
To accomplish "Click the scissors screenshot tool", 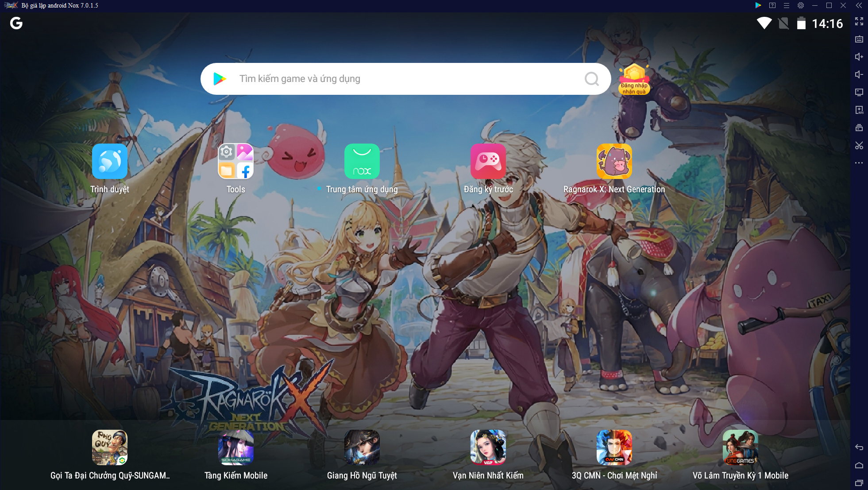I will [859, 145].
